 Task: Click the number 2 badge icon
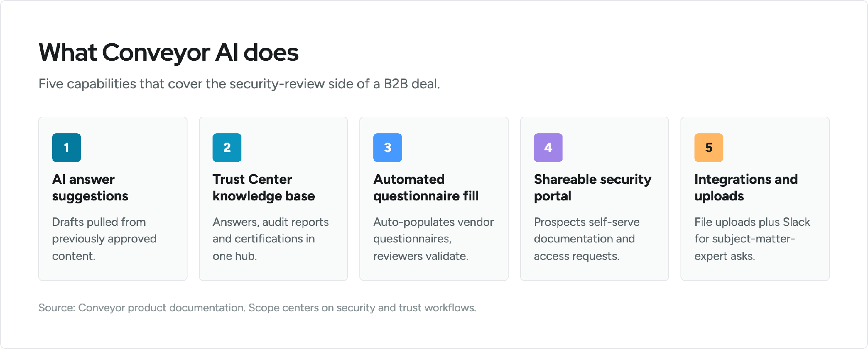pyautogui.click(x=227, y=148)
